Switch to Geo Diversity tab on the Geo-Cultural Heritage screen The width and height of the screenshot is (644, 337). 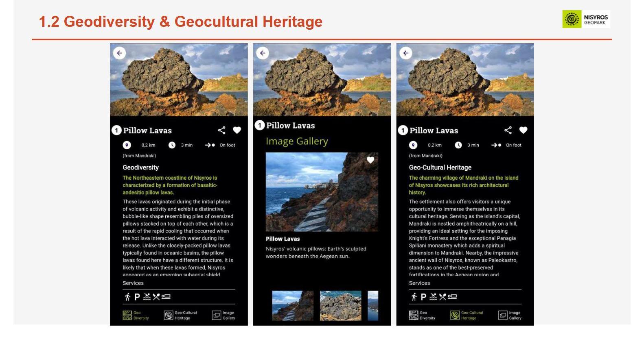[x=422, y=315]
